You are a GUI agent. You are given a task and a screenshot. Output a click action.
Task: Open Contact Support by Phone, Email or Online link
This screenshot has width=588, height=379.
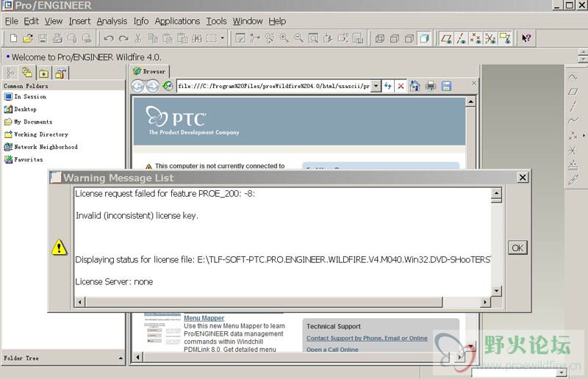pos(367,338)
